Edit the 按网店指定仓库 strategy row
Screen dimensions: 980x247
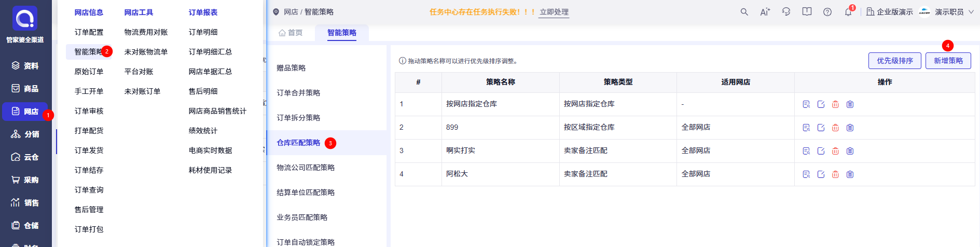coord(821,104)
